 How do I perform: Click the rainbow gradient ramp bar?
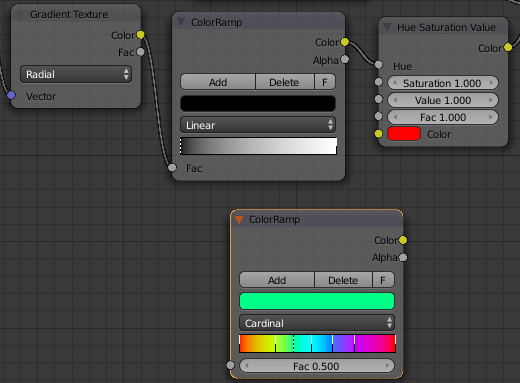pyautogui.click(x=317, y=344)
